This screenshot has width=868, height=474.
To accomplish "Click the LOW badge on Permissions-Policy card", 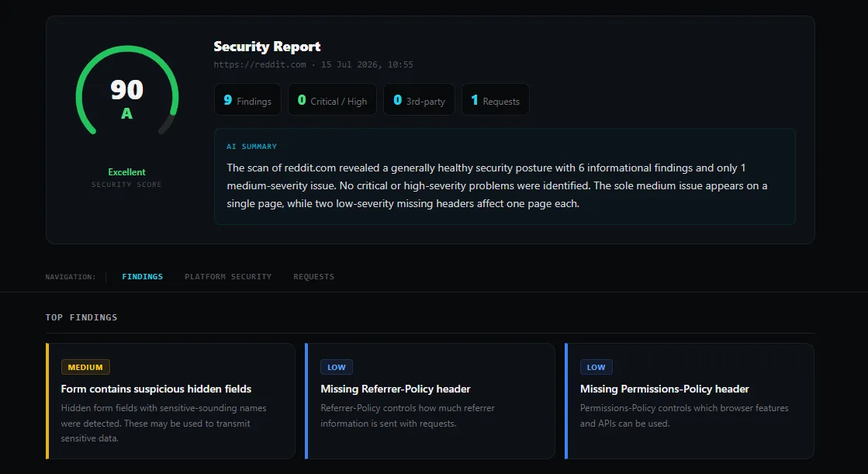I will 597,367.
